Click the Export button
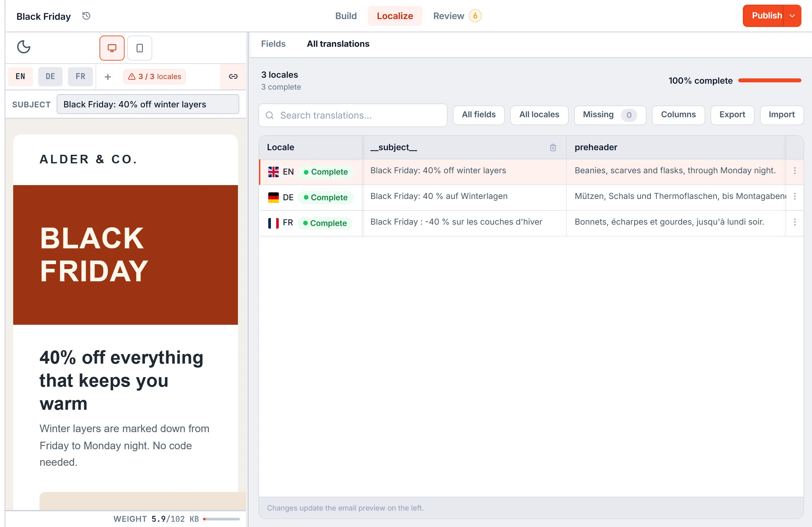The image size is (812, 527). pyautogui.click(x=732, y=115)
